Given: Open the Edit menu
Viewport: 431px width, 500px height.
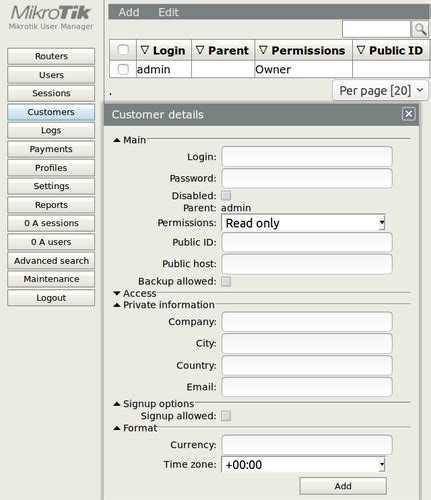Looking at the screenshot, I should [168, 12].
